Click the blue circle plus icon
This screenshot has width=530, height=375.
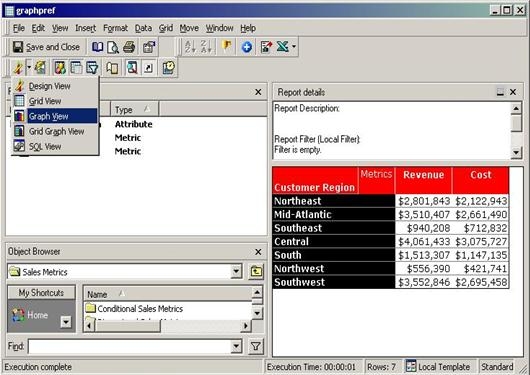[x=246, y=47]
